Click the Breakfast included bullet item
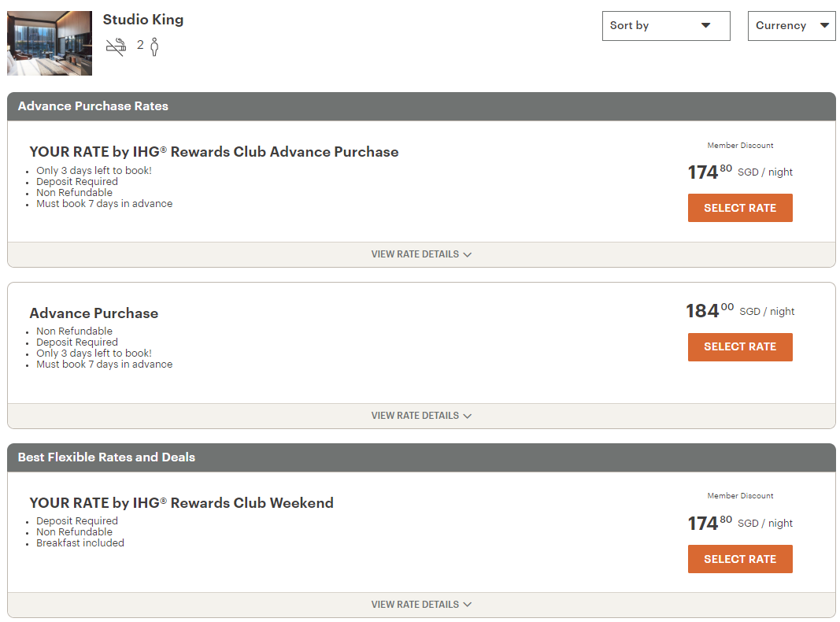The image size is (840, 622). click(x=80, y=543)
